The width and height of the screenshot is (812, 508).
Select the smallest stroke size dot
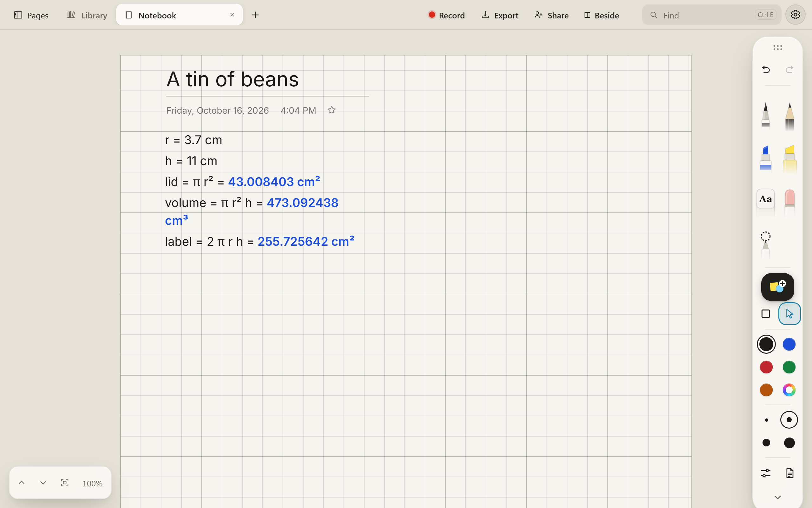coord(766,420)
